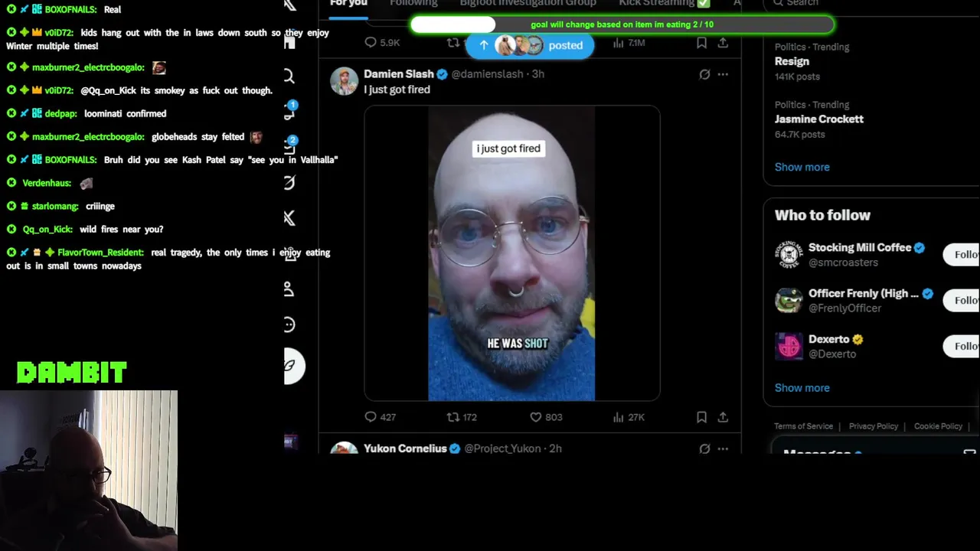The image size is (980, 551).
Task: Click the round white Post compose button
Action: pyautogui.click(x=292, y=366)
